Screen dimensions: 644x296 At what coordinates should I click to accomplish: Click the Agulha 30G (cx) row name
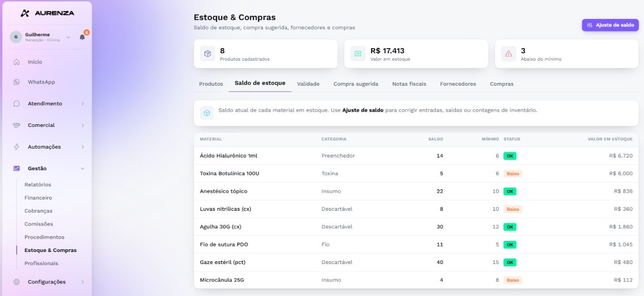coord(221,227)
